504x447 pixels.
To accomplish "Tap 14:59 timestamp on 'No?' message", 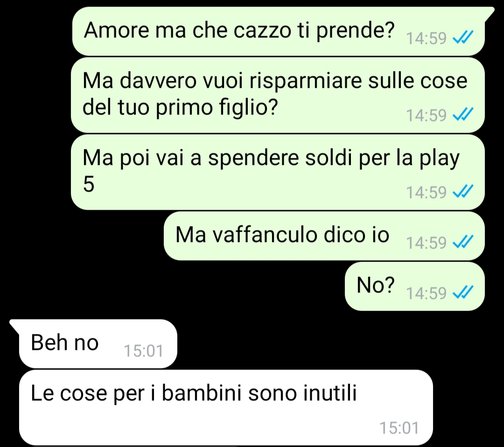I will 426,293.
